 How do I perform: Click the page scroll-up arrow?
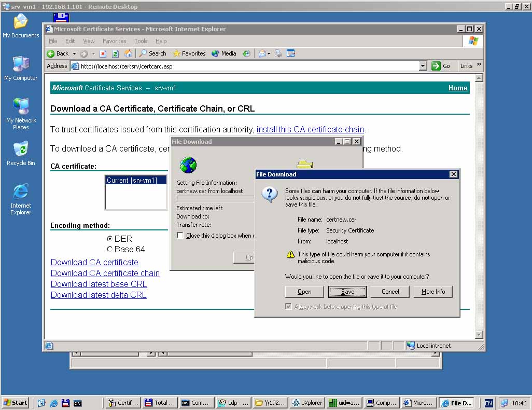[x=479, y=78]
